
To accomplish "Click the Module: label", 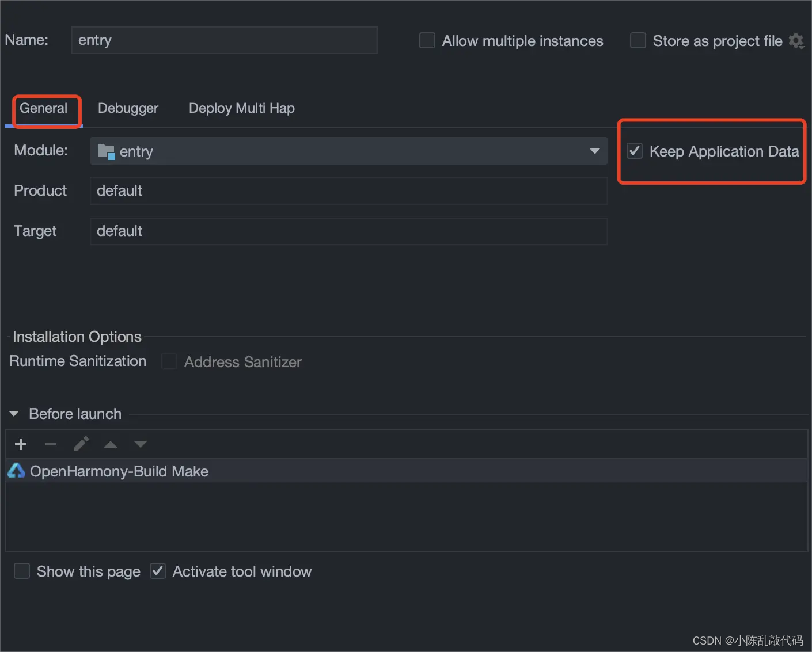I will [x=41, y=150].
